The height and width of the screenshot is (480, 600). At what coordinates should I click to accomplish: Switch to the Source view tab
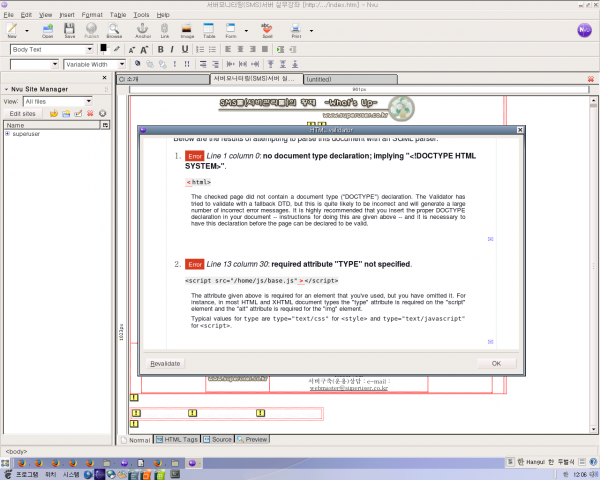217,439
